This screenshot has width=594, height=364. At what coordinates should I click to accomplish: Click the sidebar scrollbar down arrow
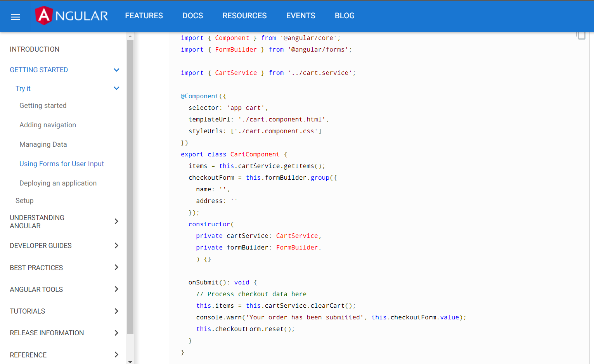130,361
